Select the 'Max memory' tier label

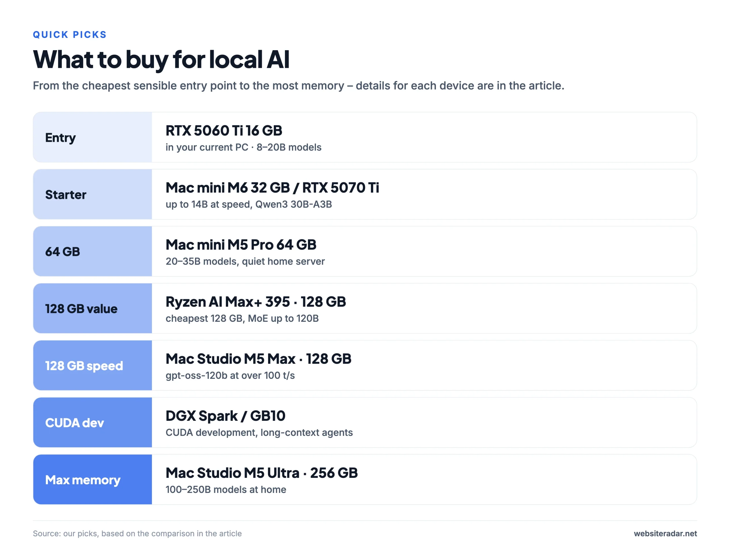coord(83,480)
